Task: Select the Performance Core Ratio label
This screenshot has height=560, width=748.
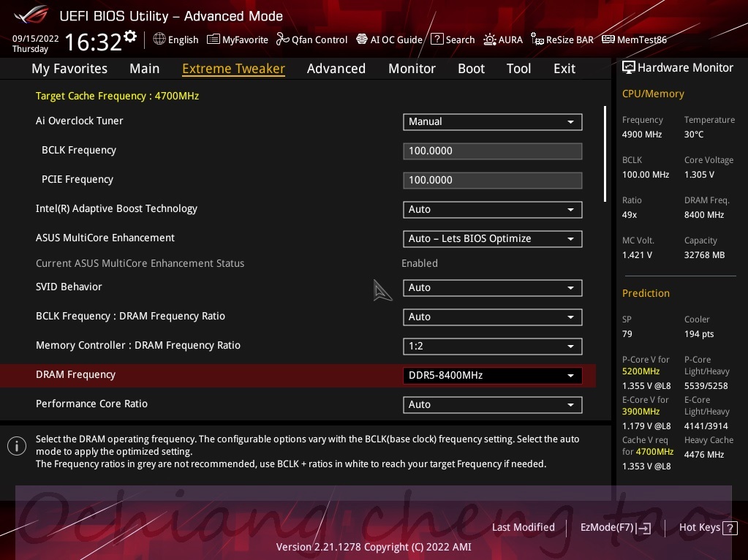Action: tap(91, 404)
